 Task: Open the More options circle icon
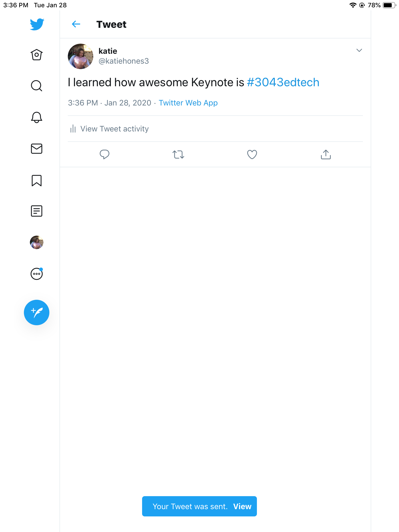pos(37,274)
